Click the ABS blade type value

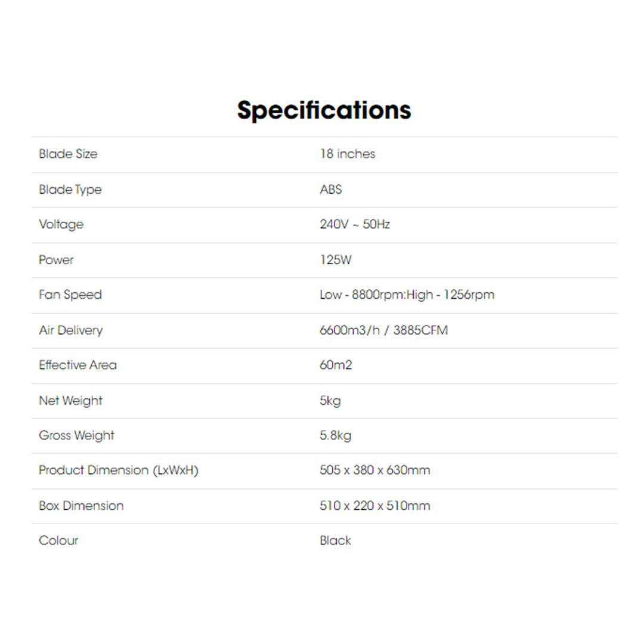[x=331, y=190]
